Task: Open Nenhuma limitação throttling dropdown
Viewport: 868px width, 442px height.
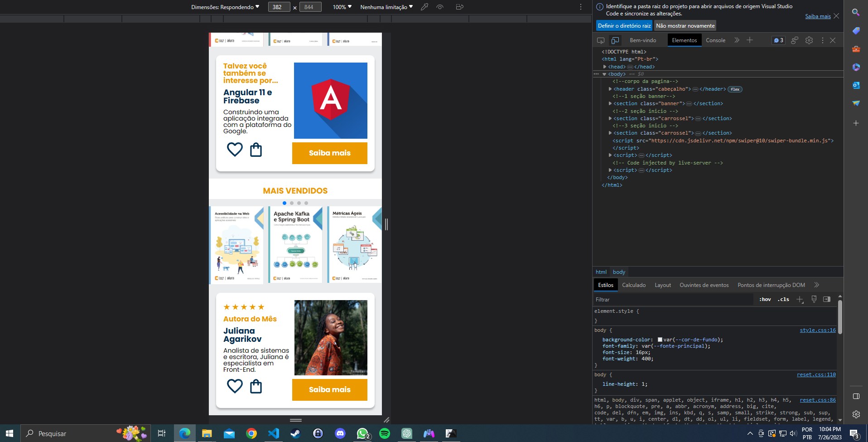Action: coord(386,7)
